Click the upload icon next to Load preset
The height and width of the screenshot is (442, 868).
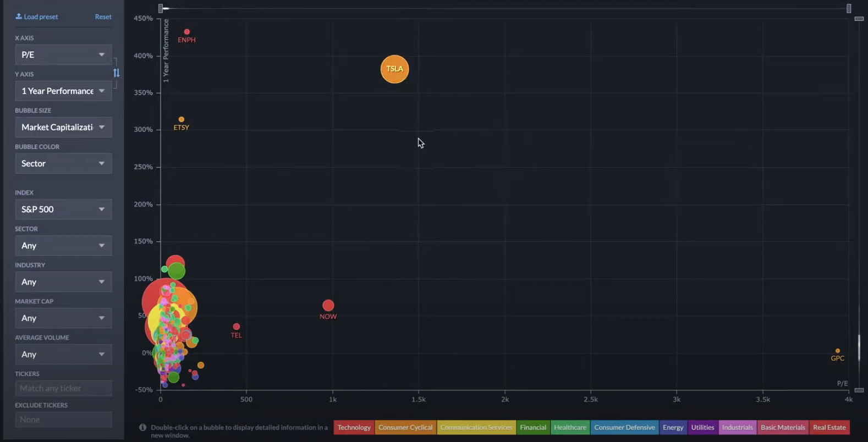coord(19,16)
